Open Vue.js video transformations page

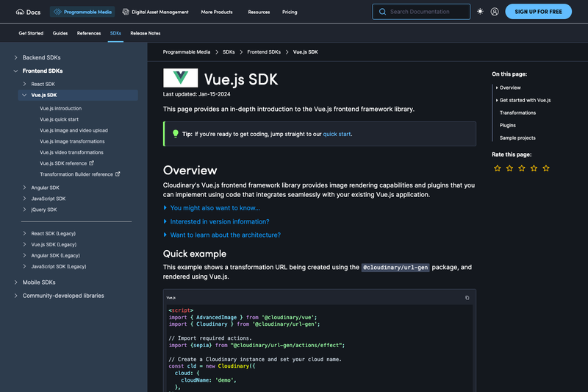pos(71,152)
